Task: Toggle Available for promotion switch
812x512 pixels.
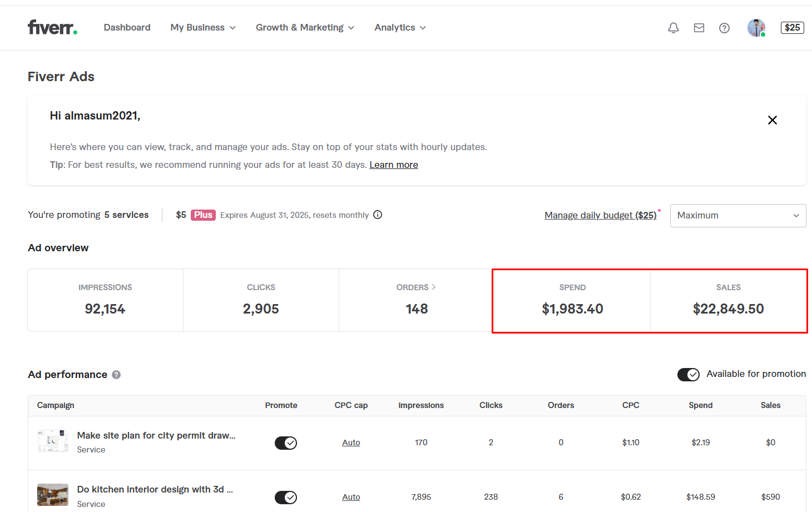Action: pos(688,375)
